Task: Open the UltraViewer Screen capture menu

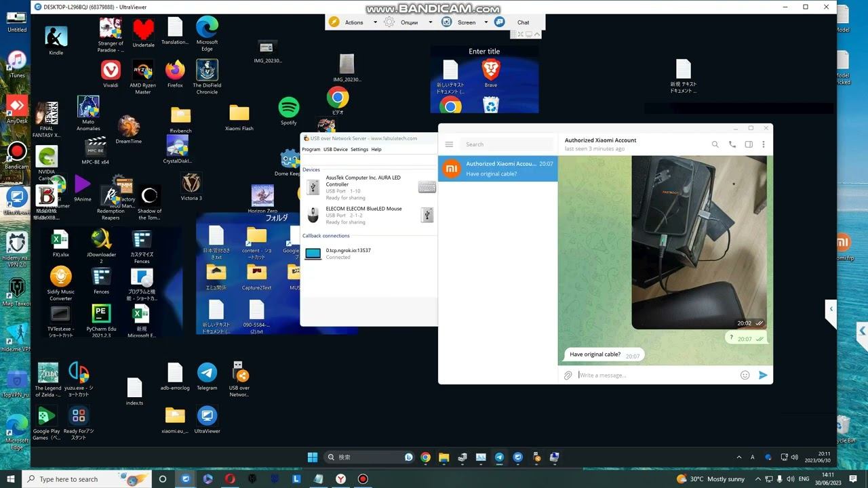Action: click(x=467, y=22)
